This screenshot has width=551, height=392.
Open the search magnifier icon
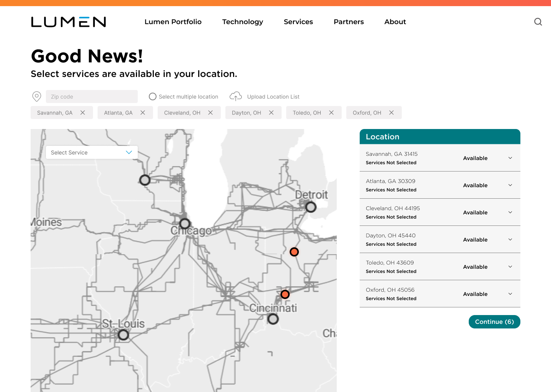[538, 22]
